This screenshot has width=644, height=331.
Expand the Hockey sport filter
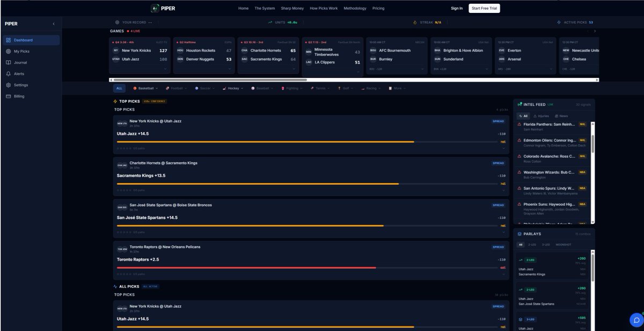pyautogui.click(x=233, y=88)
